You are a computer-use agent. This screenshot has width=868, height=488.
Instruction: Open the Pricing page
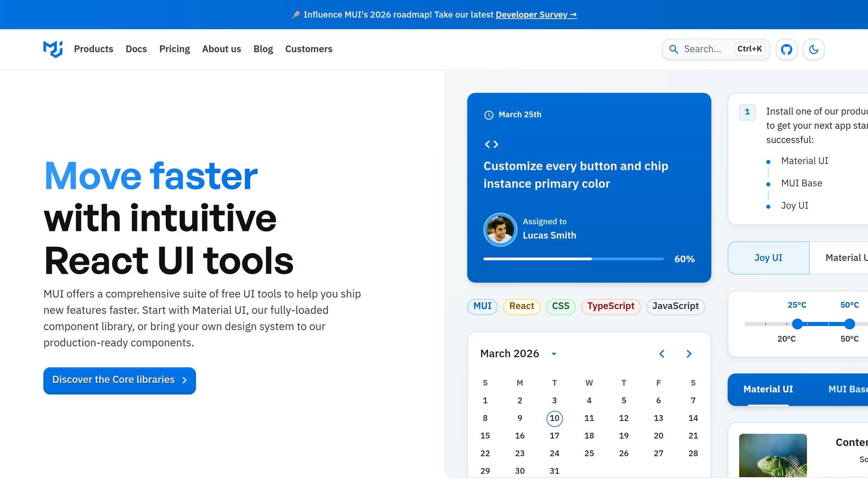click(174, 49)
